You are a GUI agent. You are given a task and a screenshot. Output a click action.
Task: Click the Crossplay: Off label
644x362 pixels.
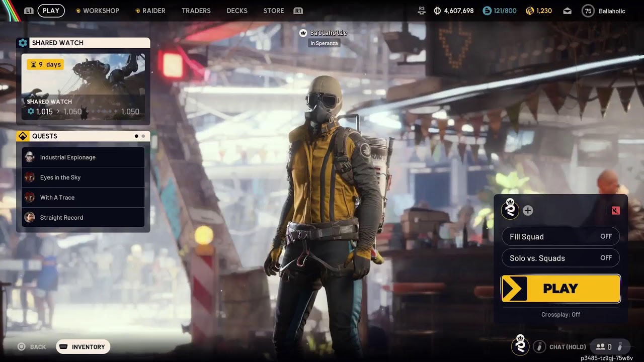560,315
